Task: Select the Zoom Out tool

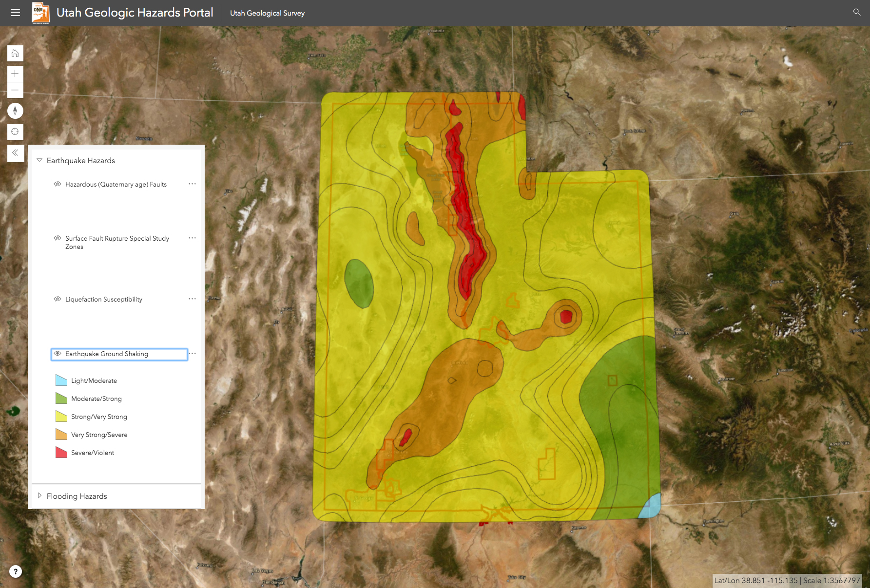Action: (x=15, y=90)
